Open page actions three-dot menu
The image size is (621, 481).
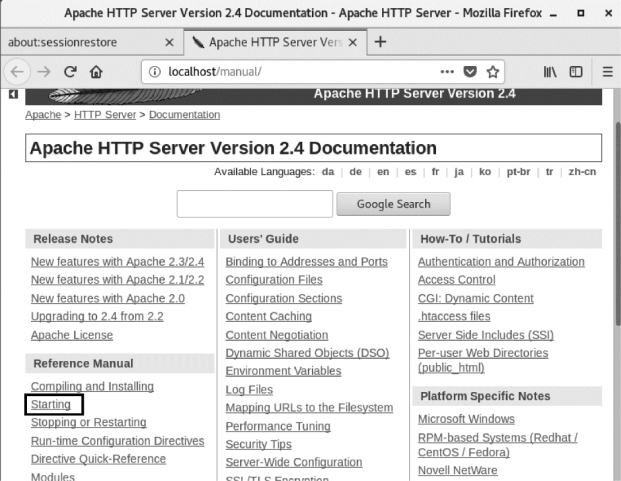pyautogui.click(x=447, y=72)
